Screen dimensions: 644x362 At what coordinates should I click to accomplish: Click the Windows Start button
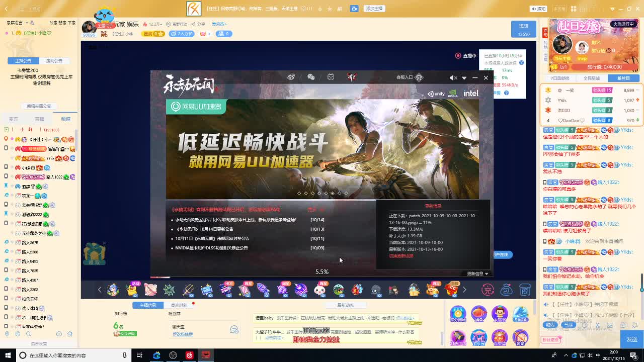pos(7,355)
